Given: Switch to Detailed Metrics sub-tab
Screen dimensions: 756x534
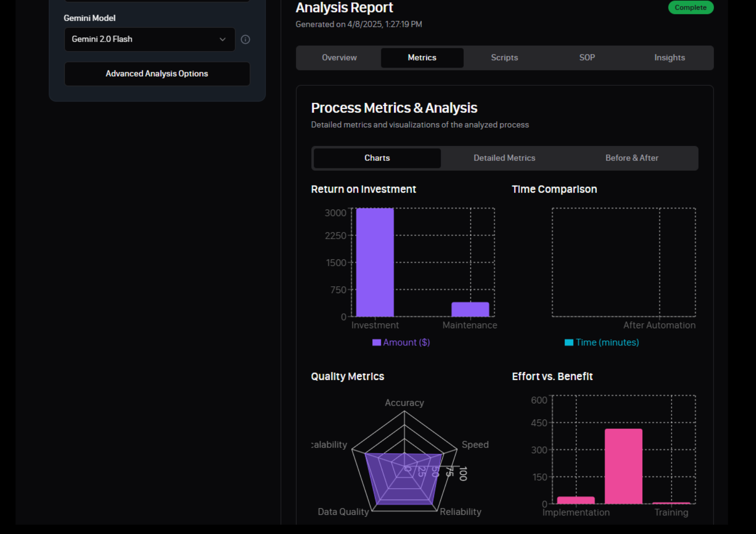Looking at the screenshot, I should (x=504, y=158).
